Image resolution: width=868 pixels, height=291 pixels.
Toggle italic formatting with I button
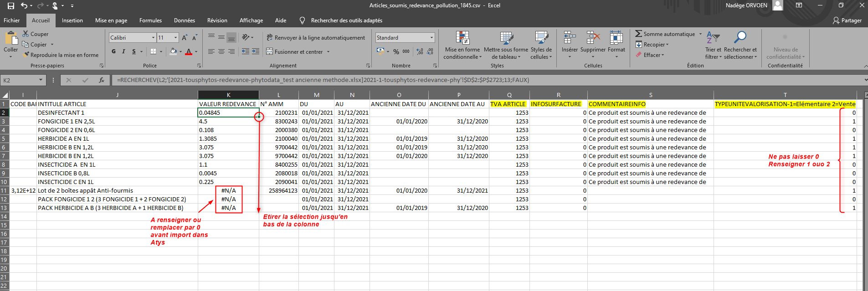click(123, 52)
